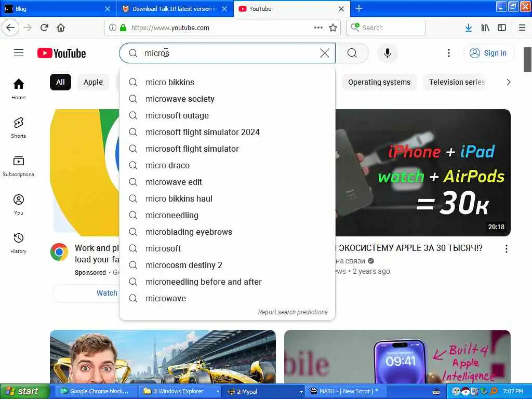Choose suggestion 'microwave society'
The width and height of the screenshot is (532, 399).
(x=228, y=99)
